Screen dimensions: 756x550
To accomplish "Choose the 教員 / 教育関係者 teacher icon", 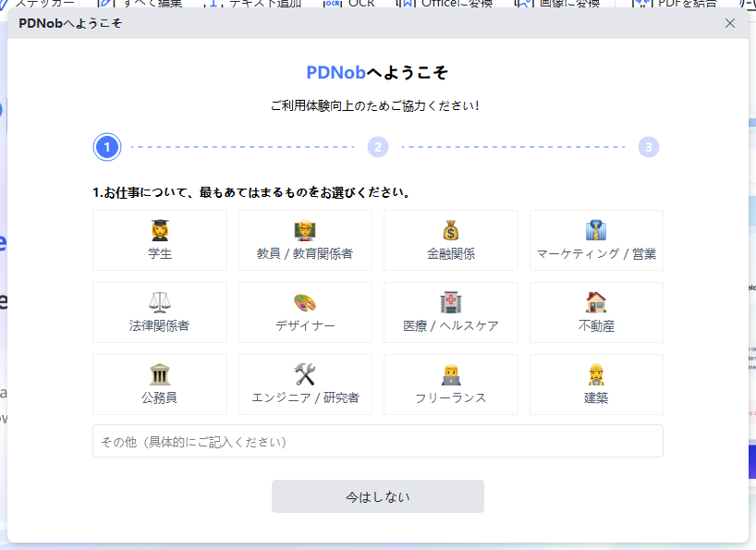I will point(305,230).
